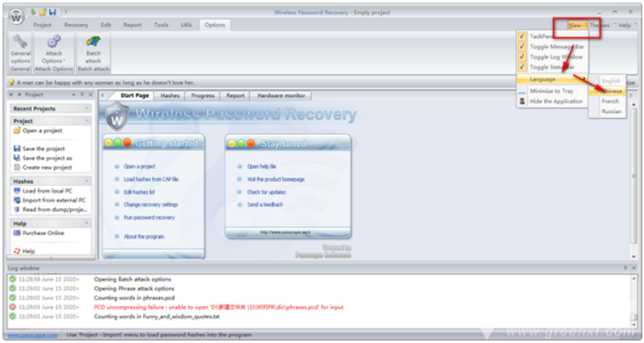This screenshot has width=644, height=343.
Task: Click the Purchase Online icon
Action: pyautogui.click(x=17, y=233)
